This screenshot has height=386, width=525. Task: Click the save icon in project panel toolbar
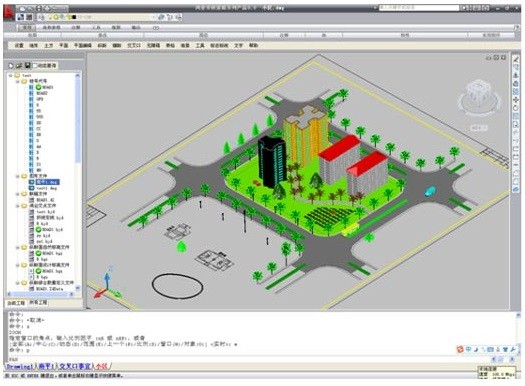pyautogui.click(x=27, y=65)
